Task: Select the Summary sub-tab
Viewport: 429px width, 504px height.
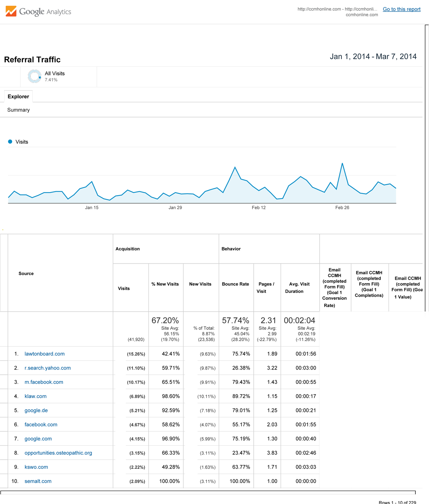Action: [19, 110]
